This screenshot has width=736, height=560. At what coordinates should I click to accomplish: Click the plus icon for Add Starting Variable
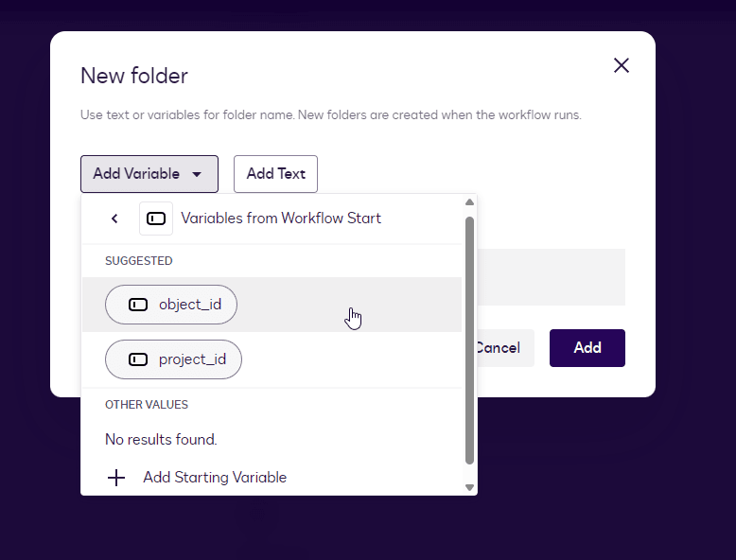pos(116,478)
